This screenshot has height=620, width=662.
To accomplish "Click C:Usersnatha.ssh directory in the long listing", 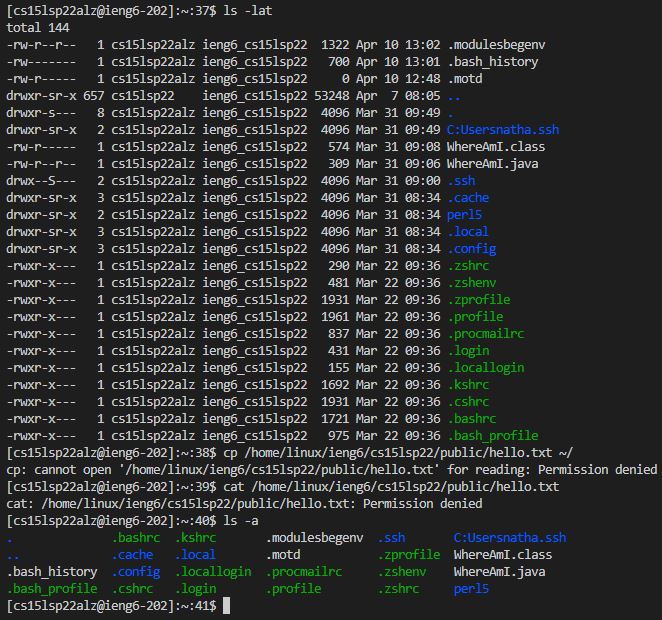I will 503,129.
